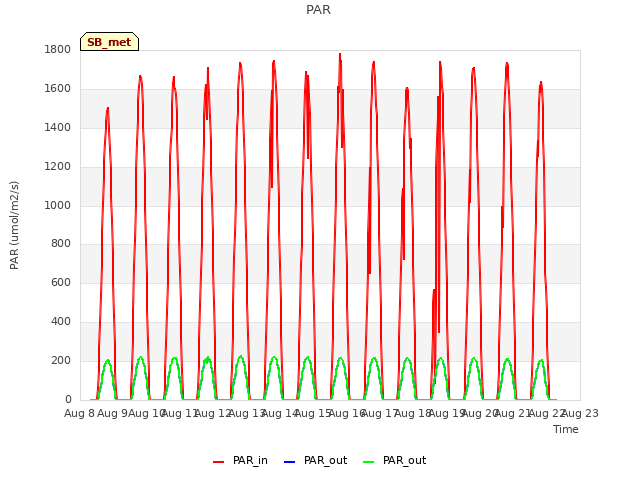The height and width of the screenshot is (480, 640).
Task: Click the first red peak near 1500
Action: (108, 108)
